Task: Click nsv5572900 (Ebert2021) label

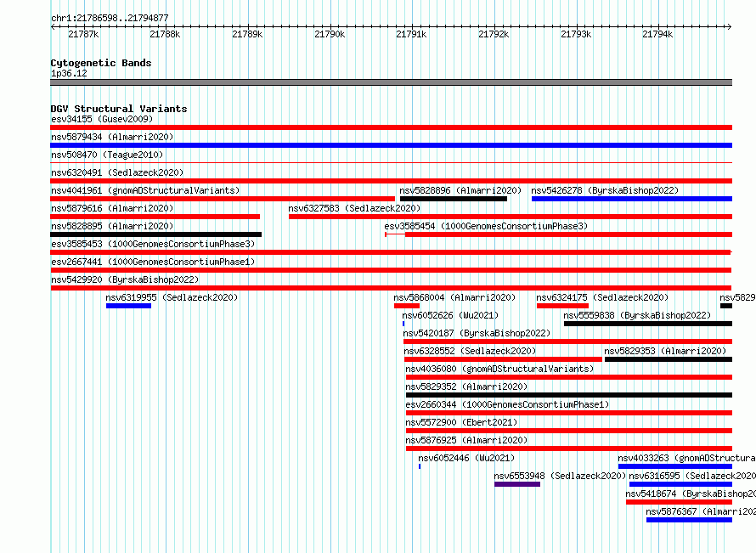Action: pos(461,422)
